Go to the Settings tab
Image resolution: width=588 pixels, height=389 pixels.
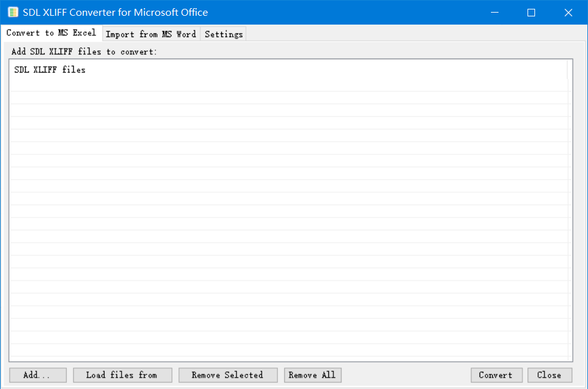point(223,34)
